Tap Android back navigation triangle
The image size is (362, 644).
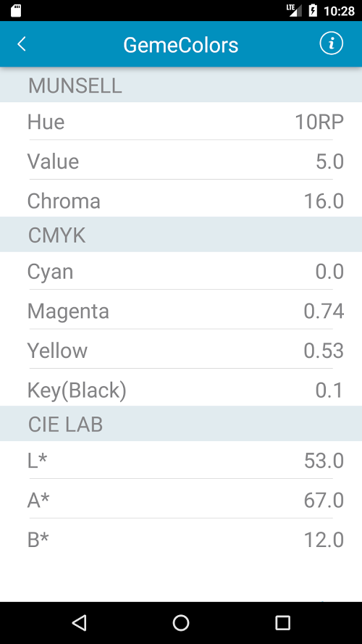(x=79, y=623)
